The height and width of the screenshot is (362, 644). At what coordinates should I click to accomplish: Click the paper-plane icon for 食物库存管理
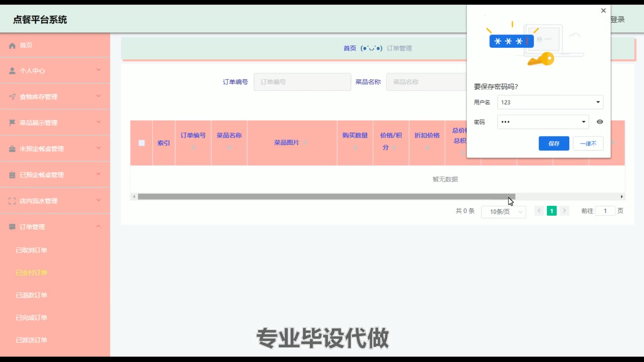pos(12,97)
